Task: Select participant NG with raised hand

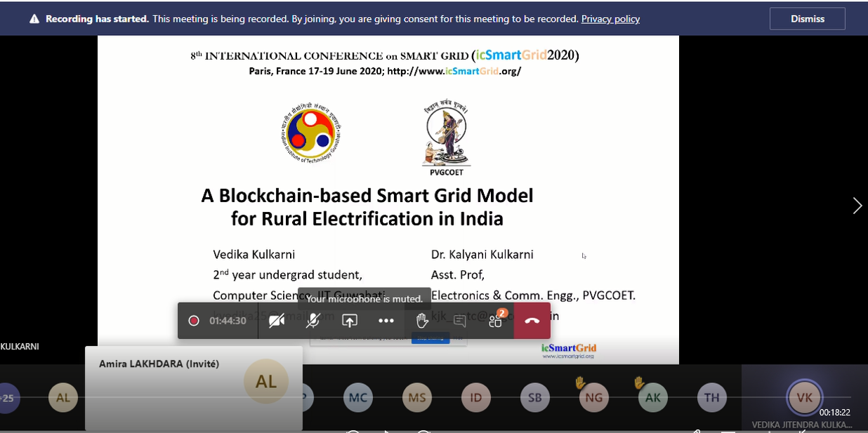Action: pos(594,398)
